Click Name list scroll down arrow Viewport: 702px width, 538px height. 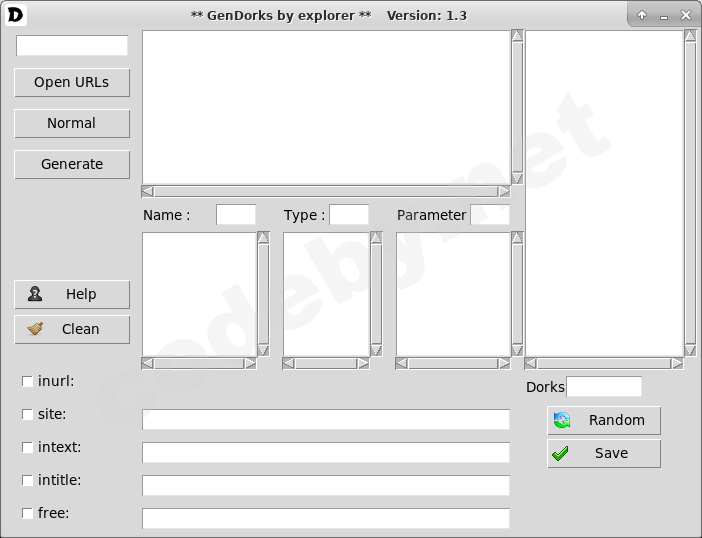pyautogui.click(x=263, y=350)
